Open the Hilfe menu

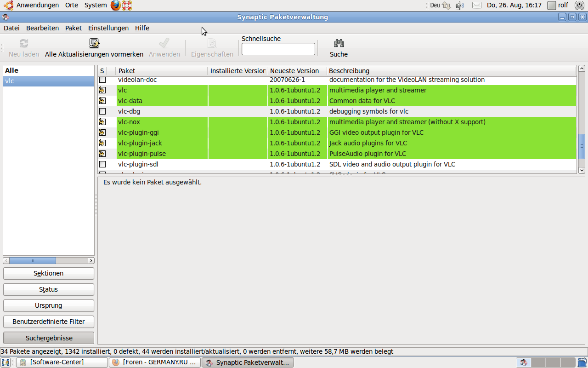[x=142, y=28]
